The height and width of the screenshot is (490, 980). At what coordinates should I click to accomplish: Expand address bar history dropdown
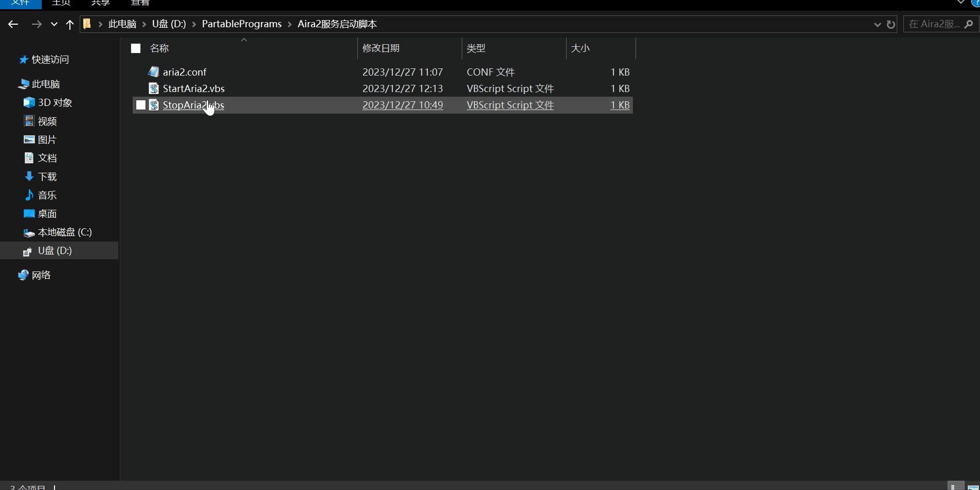pos(877,24)
